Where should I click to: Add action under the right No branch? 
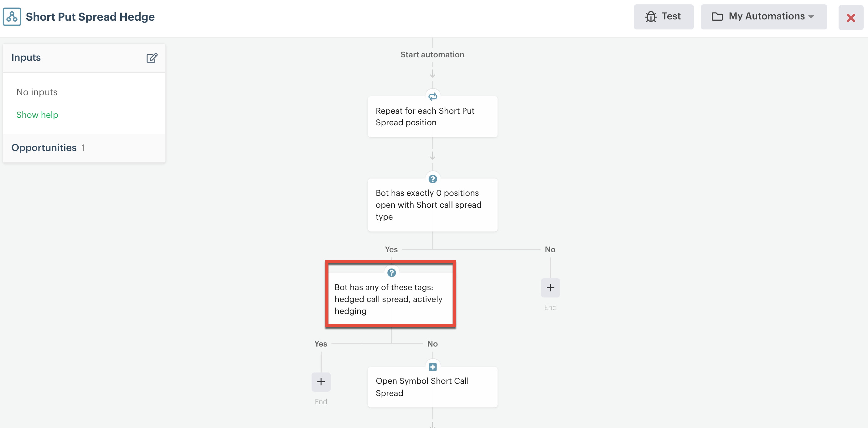point(550,287)
